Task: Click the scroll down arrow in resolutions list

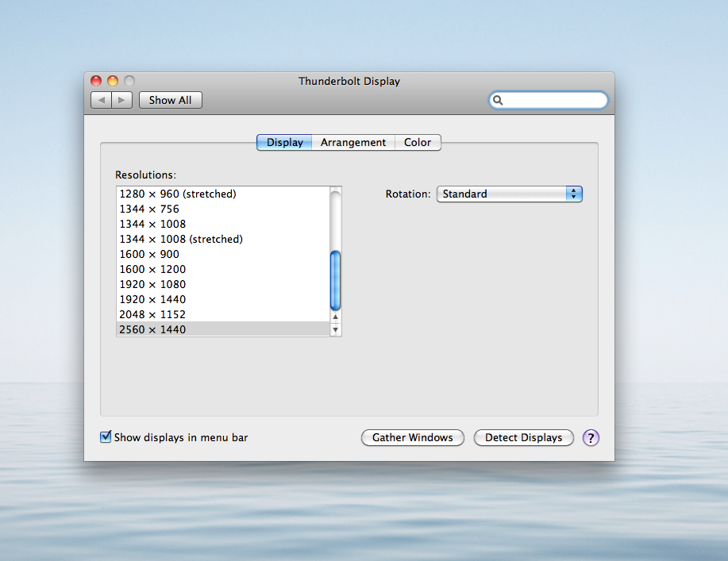Action: point(335,330)
